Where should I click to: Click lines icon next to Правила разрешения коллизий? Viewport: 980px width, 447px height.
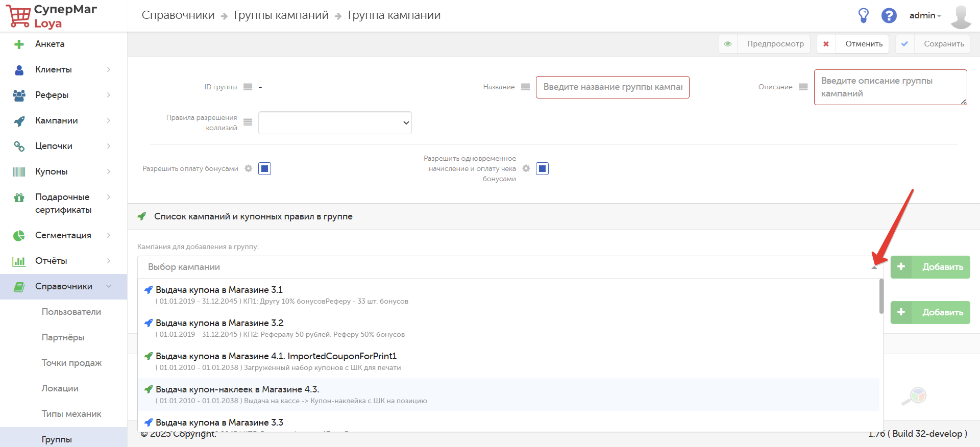[248, 122]
